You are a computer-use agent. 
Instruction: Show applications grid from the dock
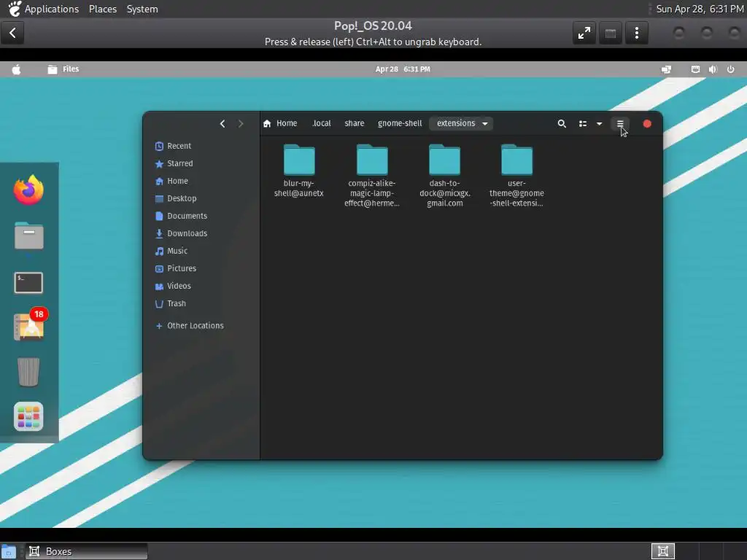pyautogui.click(x=28, y=416)
